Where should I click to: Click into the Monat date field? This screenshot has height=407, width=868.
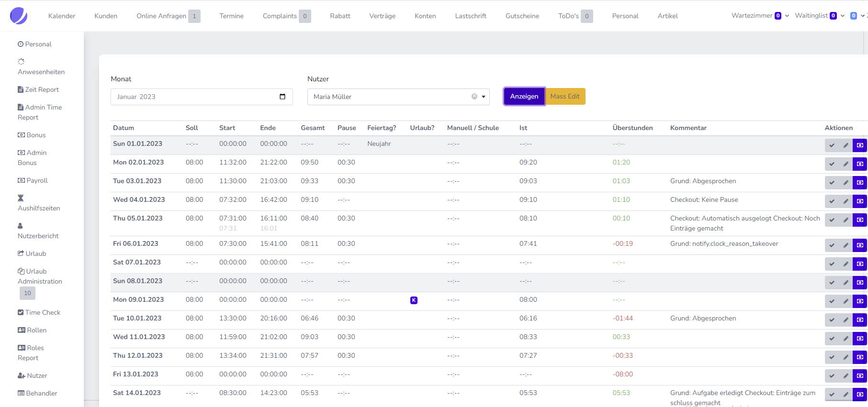point(202,97)
